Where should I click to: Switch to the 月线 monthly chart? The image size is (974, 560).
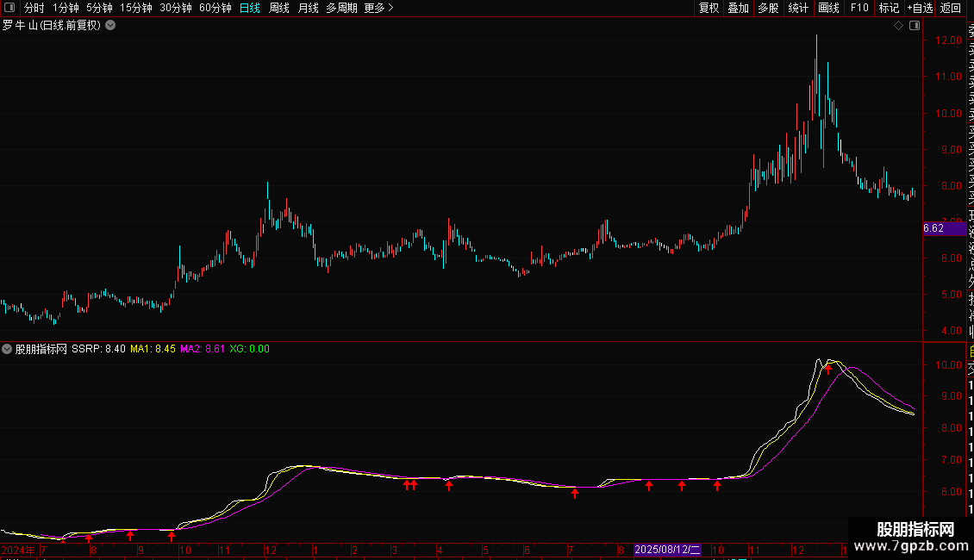pyautogui.click(x=308, y=8)
